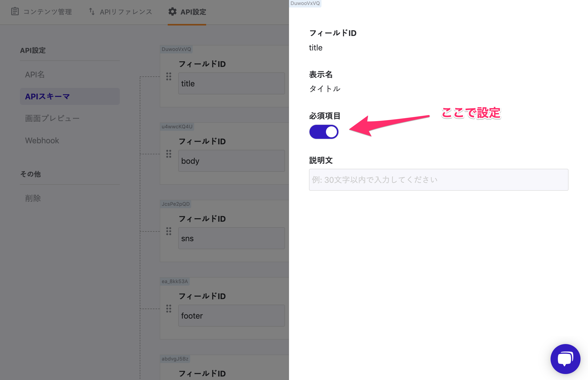Viewport: 588px width, 380px height.
Task: Go to Webhook settings
Action: [42, 140]
